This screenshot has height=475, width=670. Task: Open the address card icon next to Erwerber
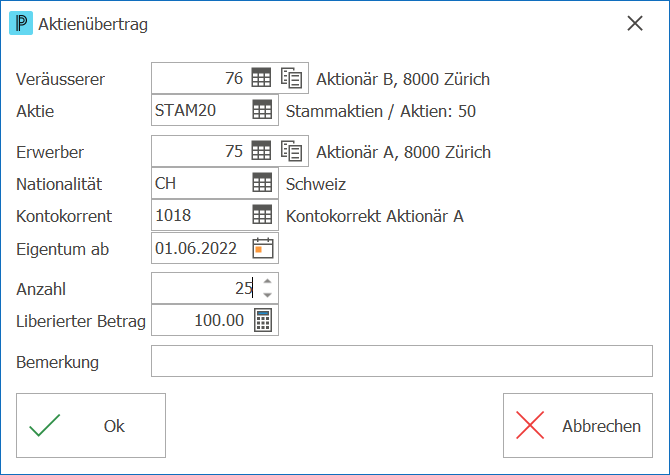coord(291,151)
